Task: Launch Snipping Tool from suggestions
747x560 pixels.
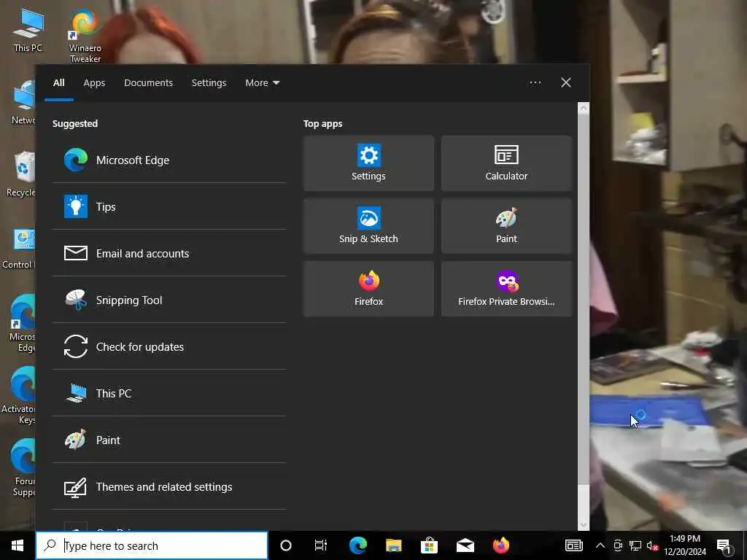Action: coord(169,300)
